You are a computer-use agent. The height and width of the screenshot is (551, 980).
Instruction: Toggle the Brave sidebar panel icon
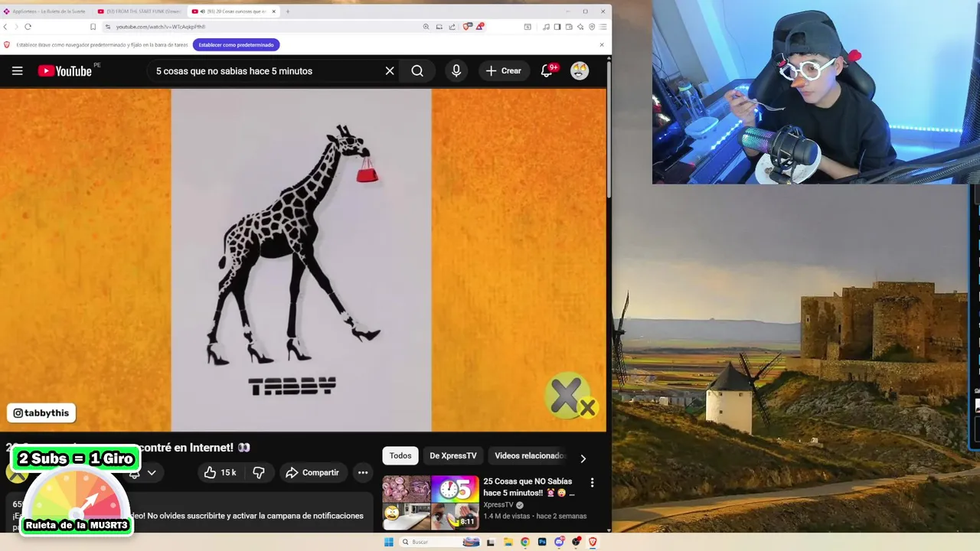557,27
